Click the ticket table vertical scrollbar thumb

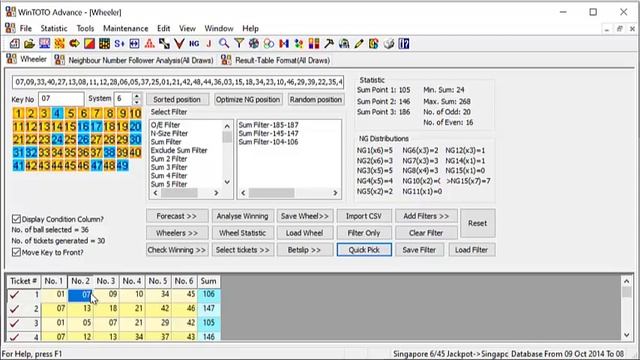click(627, 292)
